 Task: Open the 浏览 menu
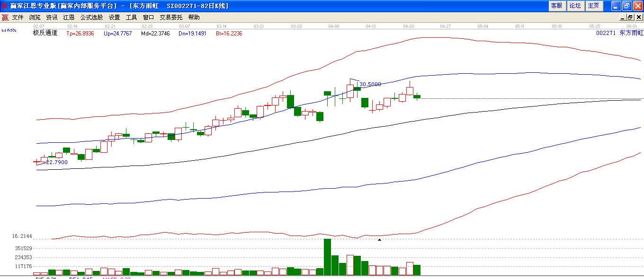(x=35, y=17)
